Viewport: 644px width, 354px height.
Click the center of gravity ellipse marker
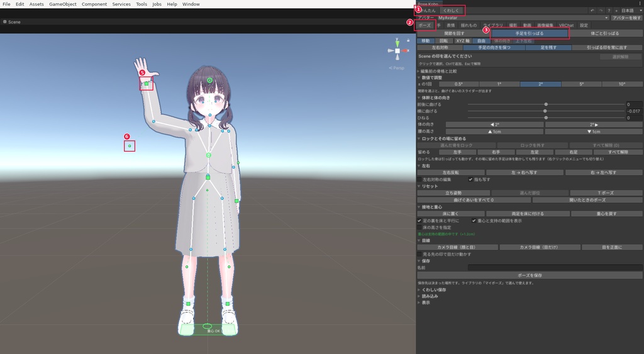point(208,326)
